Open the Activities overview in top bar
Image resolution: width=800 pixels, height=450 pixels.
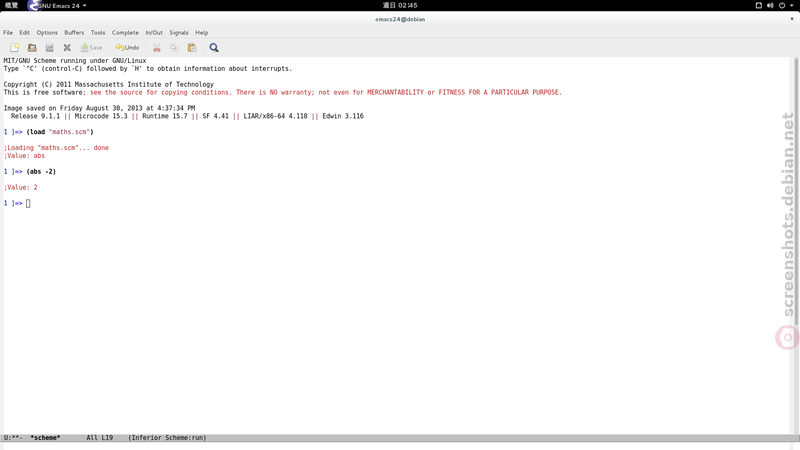(x=11, y=6)
